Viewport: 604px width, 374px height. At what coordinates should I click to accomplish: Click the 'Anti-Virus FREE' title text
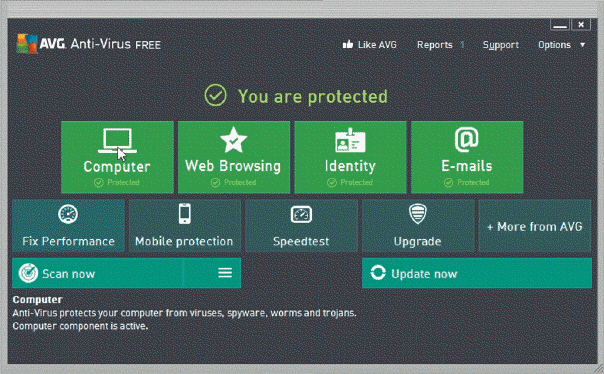coord(116,44)
